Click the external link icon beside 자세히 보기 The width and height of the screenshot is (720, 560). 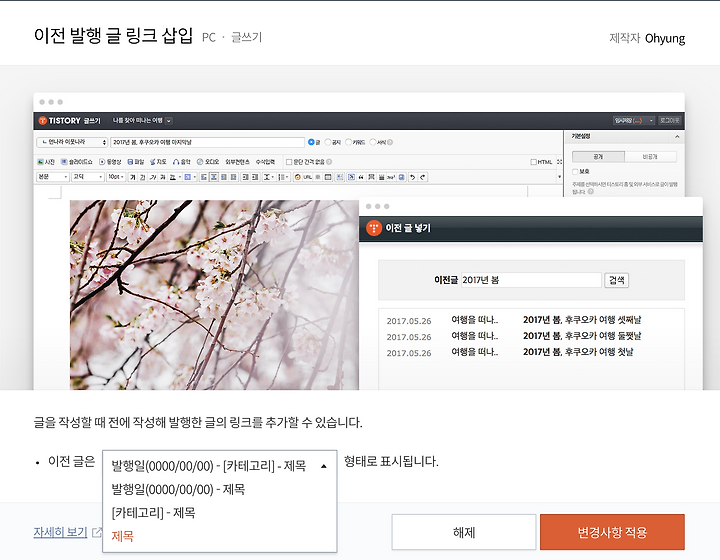click(97, 532)
